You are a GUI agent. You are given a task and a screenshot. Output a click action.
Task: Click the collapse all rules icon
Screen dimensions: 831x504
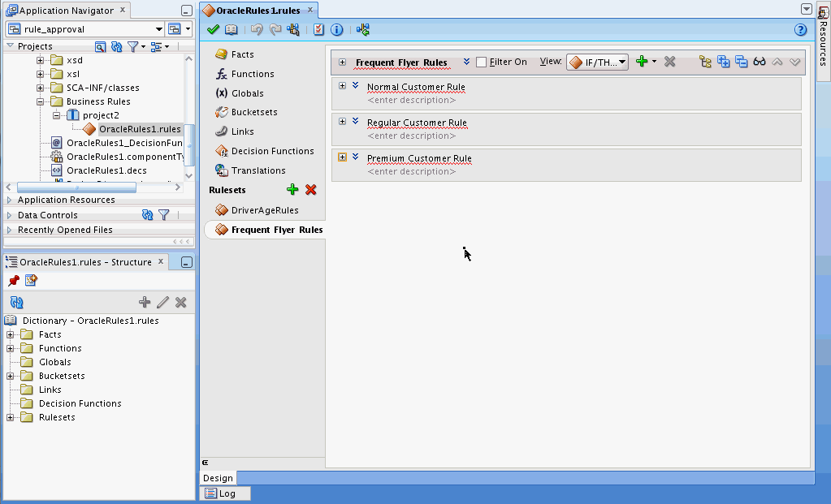click(x=742, y=62)
